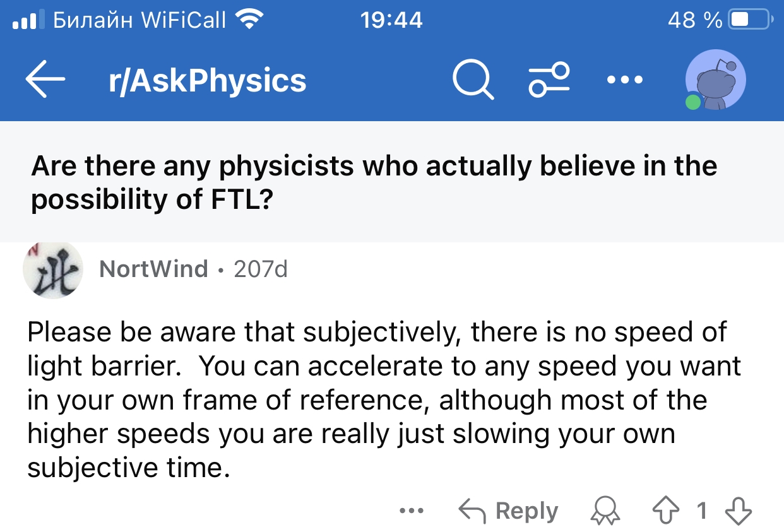Downvote NortWind's comment

(739, 510)
